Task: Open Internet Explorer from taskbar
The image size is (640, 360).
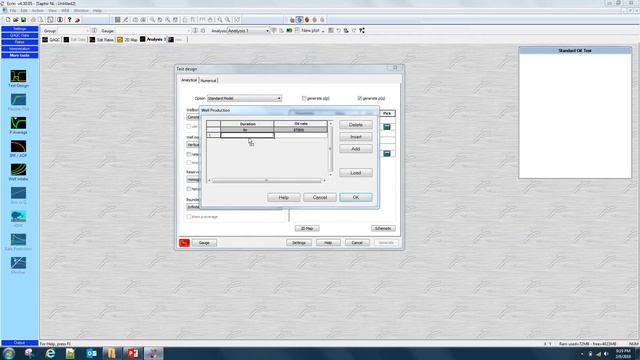Action: [50, 353]
